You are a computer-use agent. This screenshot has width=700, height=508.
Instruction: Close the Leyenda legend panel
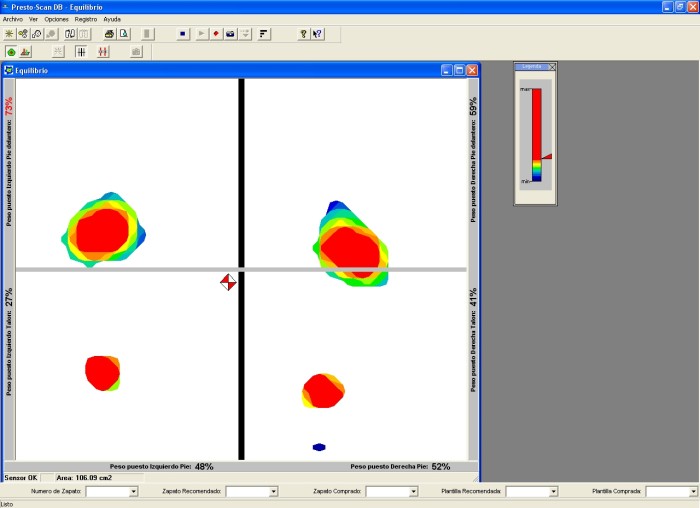click(552, 67)
